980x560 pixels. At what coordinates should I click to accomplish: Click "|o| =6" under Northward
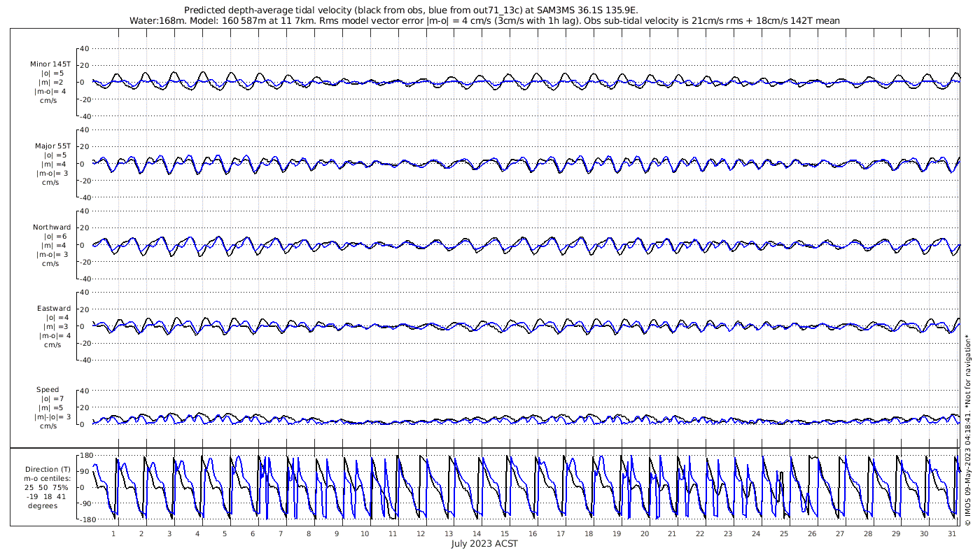coord(54,236)
